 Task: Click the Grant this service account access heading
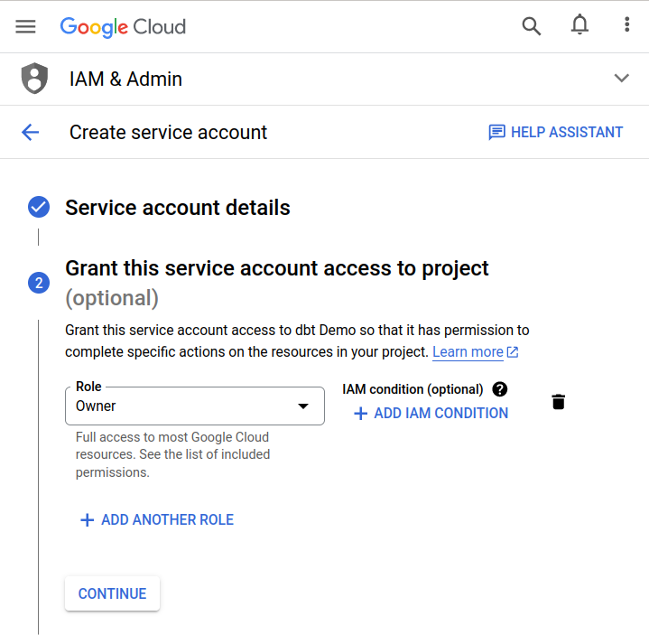[277, 268]
